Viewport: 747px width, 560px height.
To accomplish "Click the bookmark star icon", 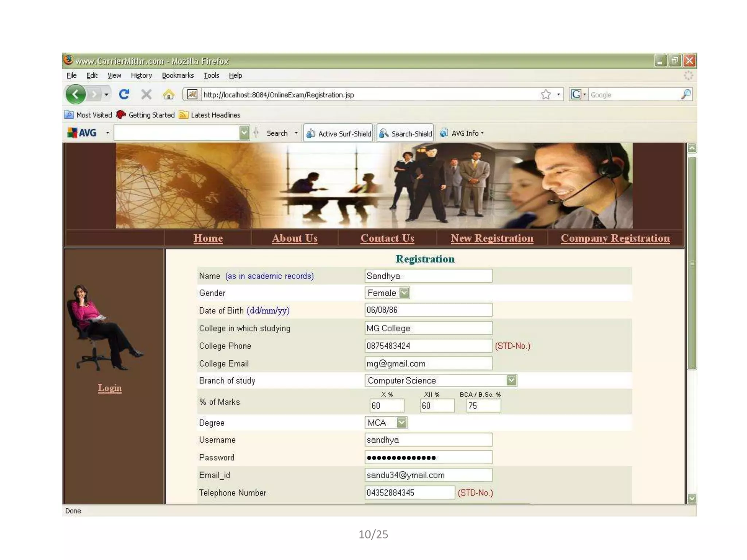I will tap(546, 95).
